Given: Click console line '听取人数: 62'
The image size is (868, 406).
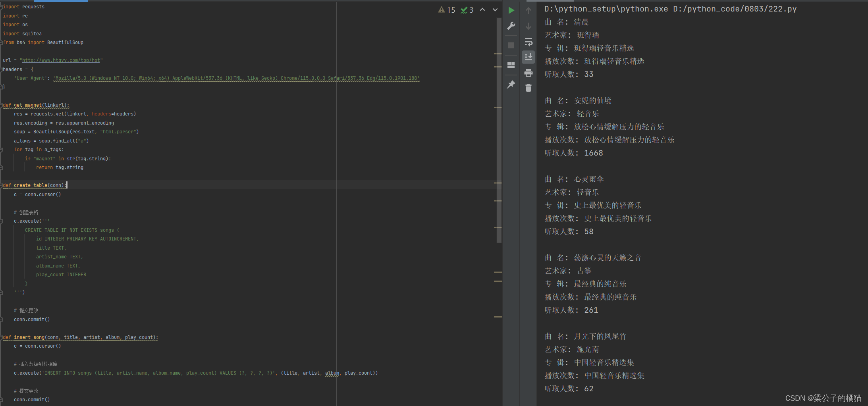Looking at the screenshot, I should click(x=569, y=389).
